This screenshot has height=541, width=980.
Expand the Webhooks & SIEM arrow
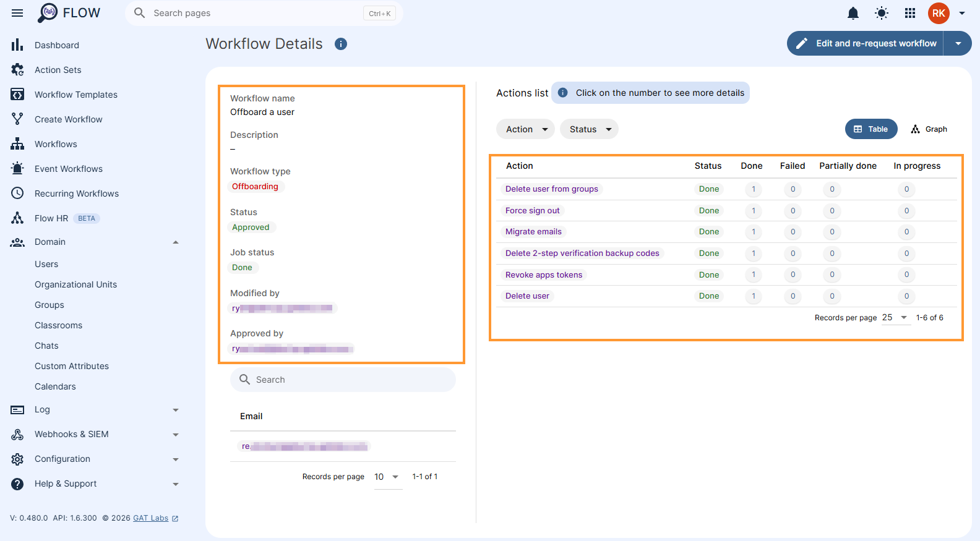click(x=176, y=435)
